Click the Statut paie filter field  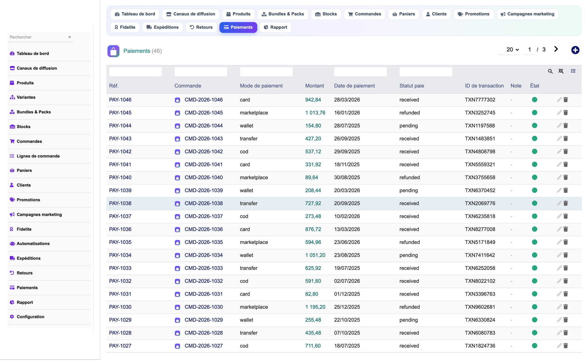426,72
